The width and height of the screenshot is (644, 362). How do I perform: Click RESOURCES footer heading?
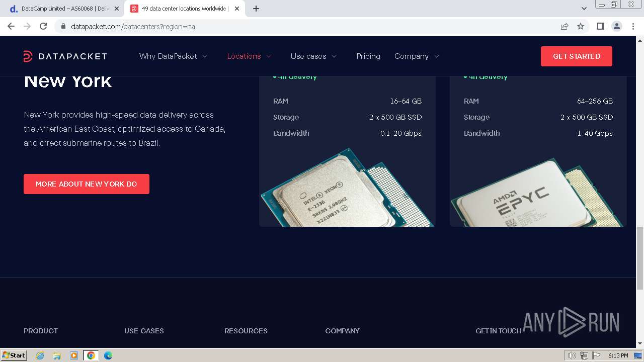(x=246, y=331)
